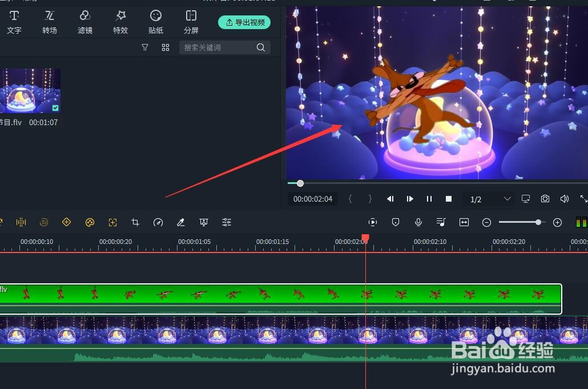Set mark-out point with right brace
Screen dimensions: 588x389
click(x=370, y=199)
